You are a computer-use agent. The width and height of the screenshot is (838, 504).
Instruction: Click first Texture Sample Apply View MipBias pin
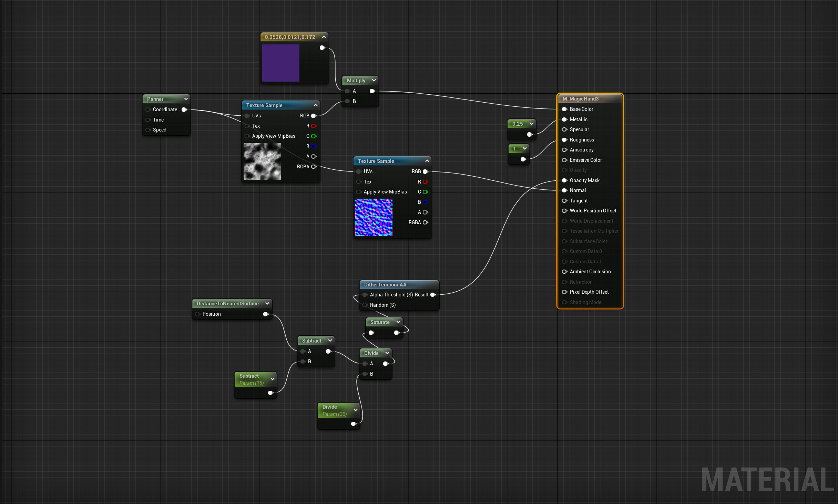tap(247, 136)
